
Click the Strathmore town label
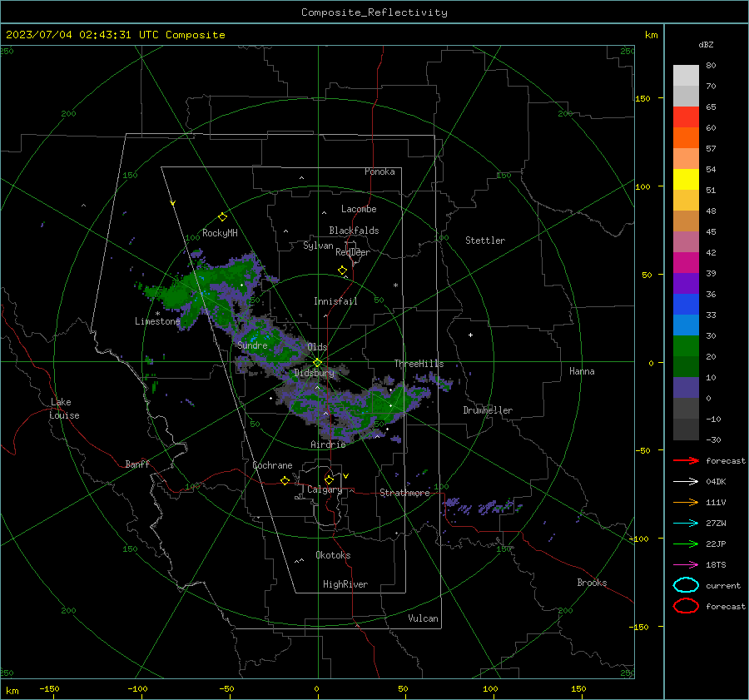click(x=404, y=493)
